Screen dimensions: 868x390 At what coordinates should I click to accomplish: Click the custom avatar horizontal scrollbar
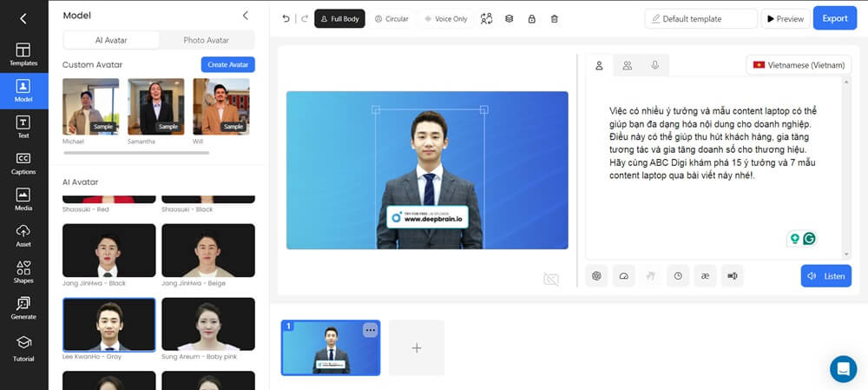[135, 153]
